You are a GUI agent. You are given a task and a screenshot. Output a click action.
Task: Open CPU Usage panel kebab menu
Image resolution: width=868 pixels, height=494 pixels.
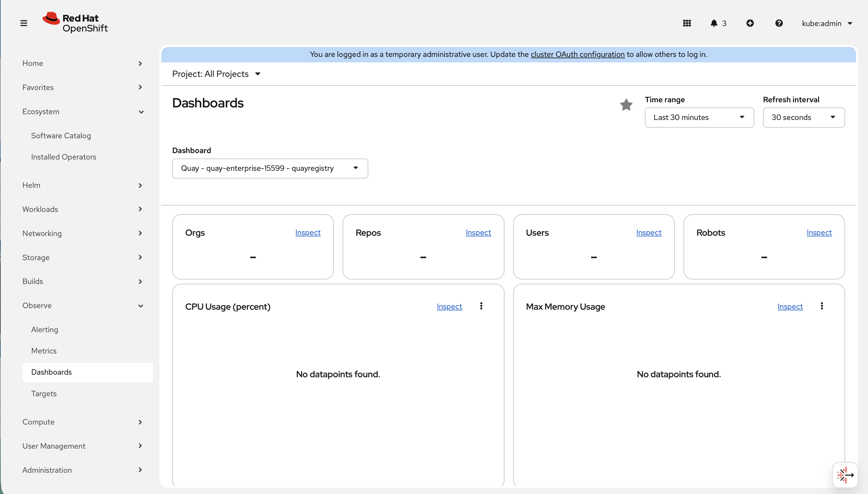point(481,306)
